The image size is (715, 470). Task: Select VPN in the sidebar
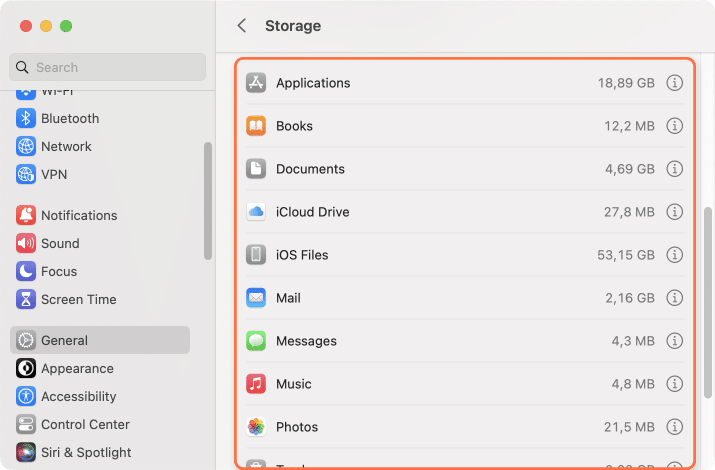(x=100, y=174)
